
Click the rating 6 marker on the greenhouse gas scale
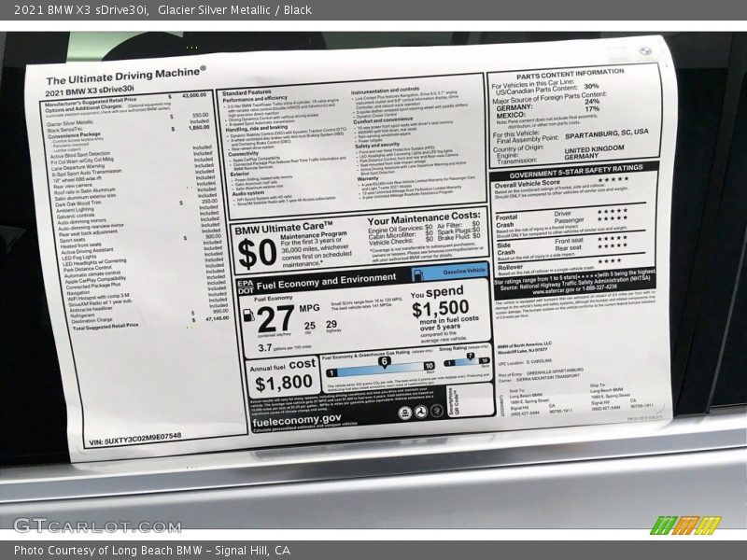coord(384,361)
